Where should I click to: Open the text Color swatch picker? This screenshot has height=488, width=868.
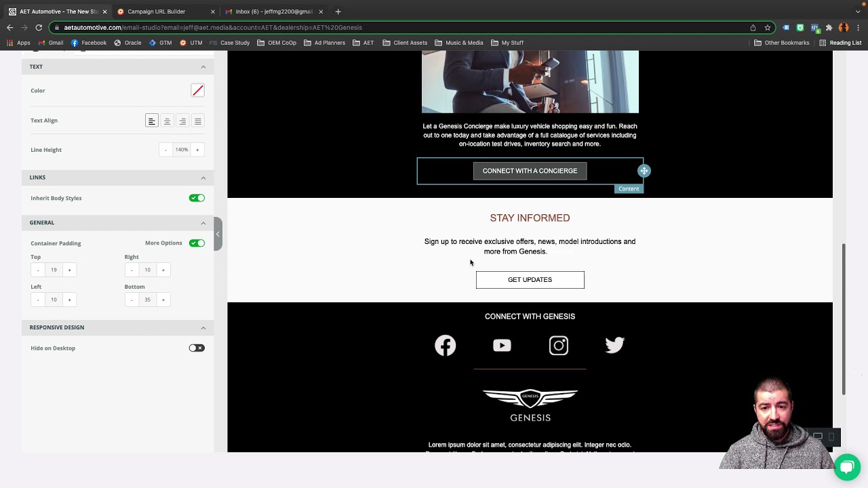tap(197, 91)
